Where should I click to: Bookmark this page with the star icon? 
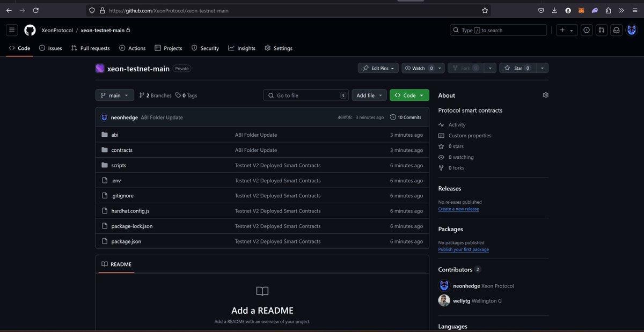click(x=485, y=10)
